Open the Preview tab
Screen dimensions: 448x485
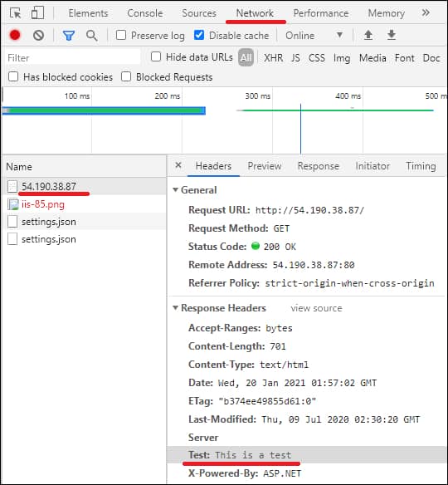(x=265, y=166)
